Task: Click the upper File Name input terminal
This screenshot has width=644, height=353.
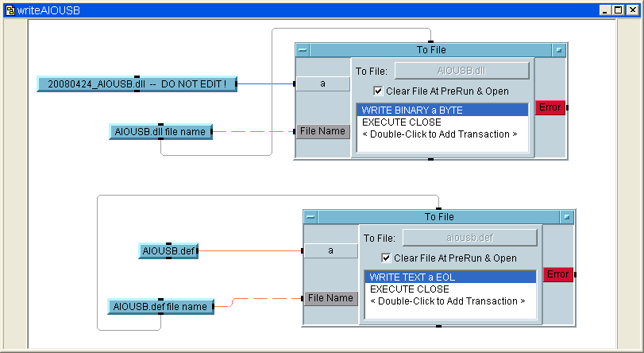Action: point(322,131)
